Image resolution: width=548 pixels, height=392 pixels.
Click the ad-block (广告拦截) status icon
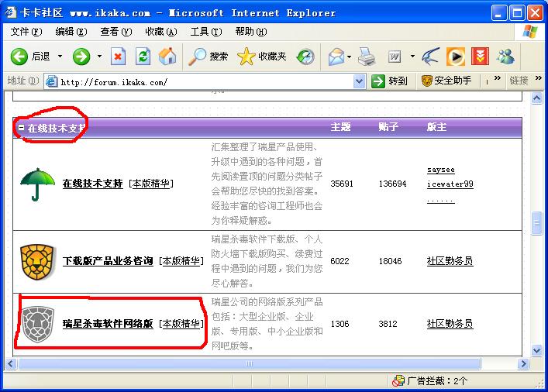tap(398, 381)
